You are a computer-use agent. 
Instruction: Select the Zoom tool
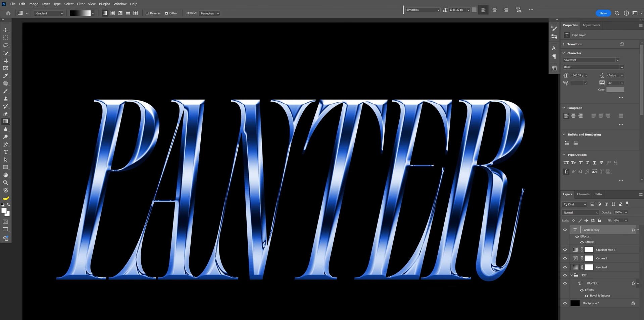[6, 183]
